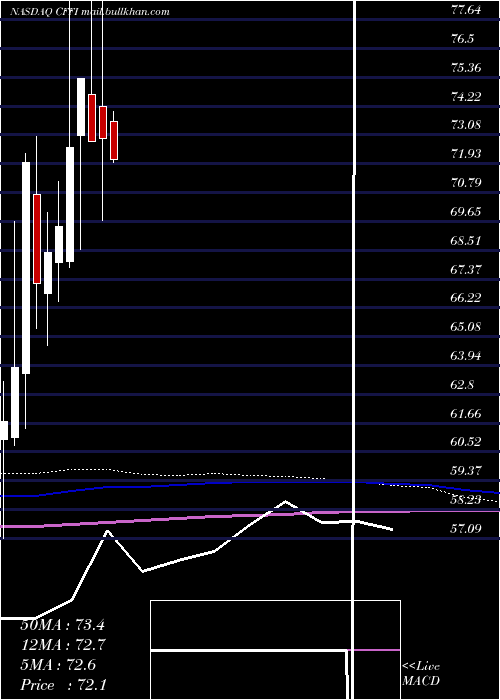Image resolution: width=500 pixels, height=700 pixels.
Task: Click the Price : 72.1 readout
Action: tap(62, 685)
